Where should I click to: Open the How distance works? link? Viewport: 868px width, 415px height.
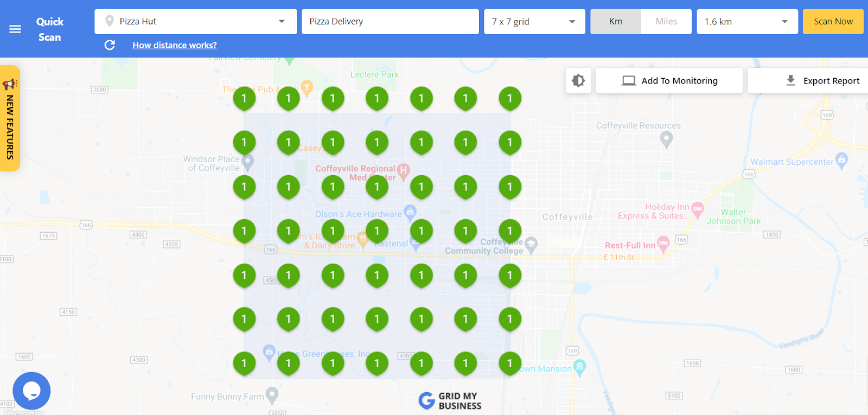tap(175, 45)
